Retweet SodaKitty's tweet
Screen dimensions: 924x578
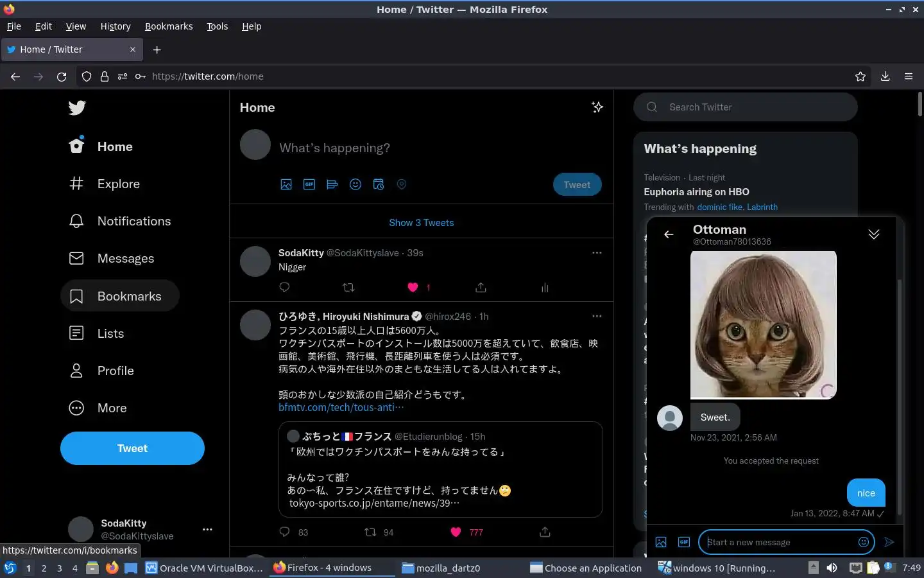(349, 287)
